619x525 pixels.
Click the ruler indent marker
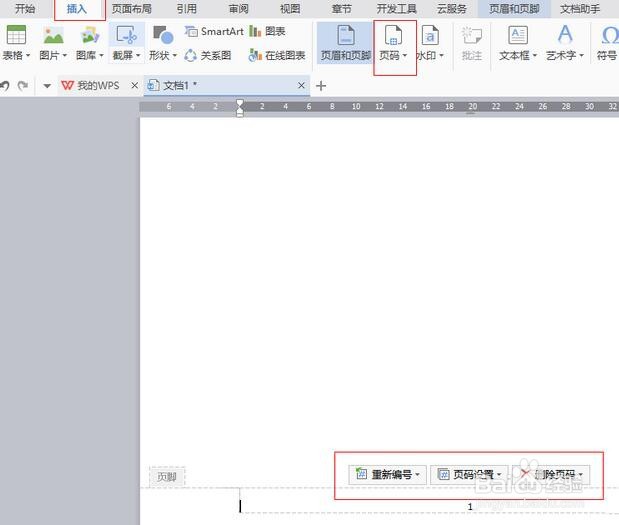[x=240, y=108]
